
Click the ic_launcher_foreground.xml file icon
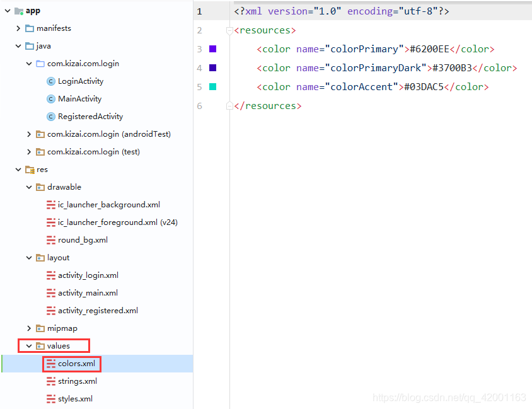51,222
